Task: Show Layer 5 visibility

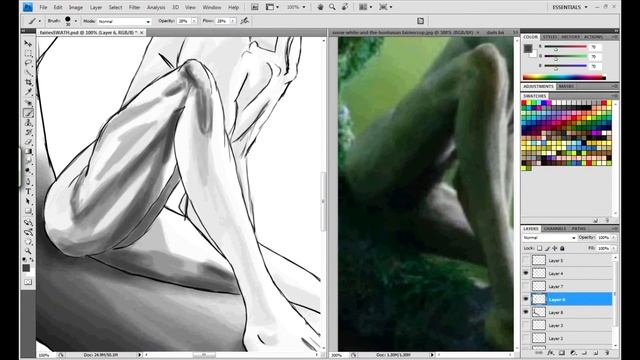Action: point(526,260)
